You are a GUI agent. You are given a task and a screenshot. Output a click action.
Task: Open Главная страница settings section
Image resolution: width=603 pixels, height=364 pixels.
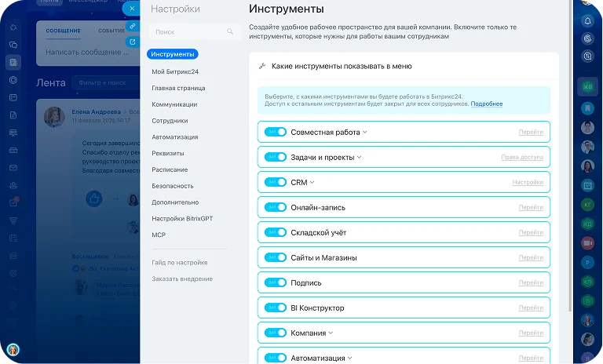(x=178, y=88)
